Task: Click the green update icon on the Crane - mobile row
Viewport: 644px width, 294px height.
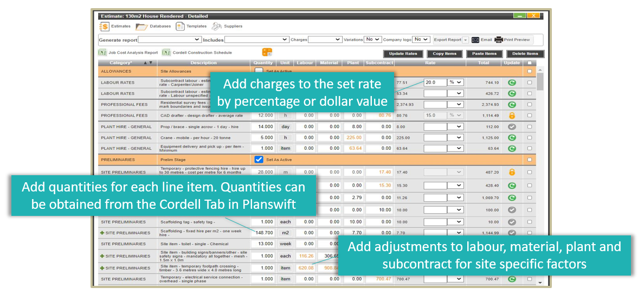Action: tap(511, 138)
